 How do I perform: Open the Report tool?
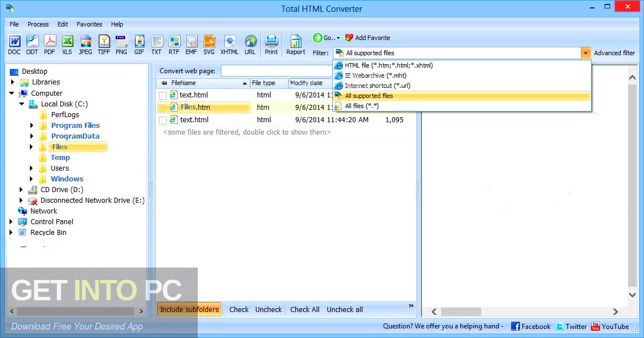[296, 45]
